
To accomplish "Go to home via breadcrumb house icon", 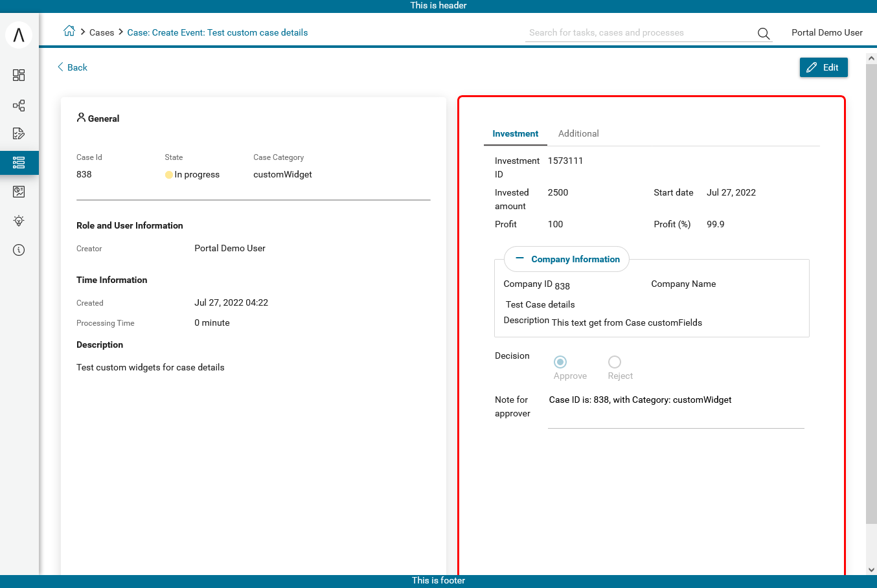I will pos(69,31).
